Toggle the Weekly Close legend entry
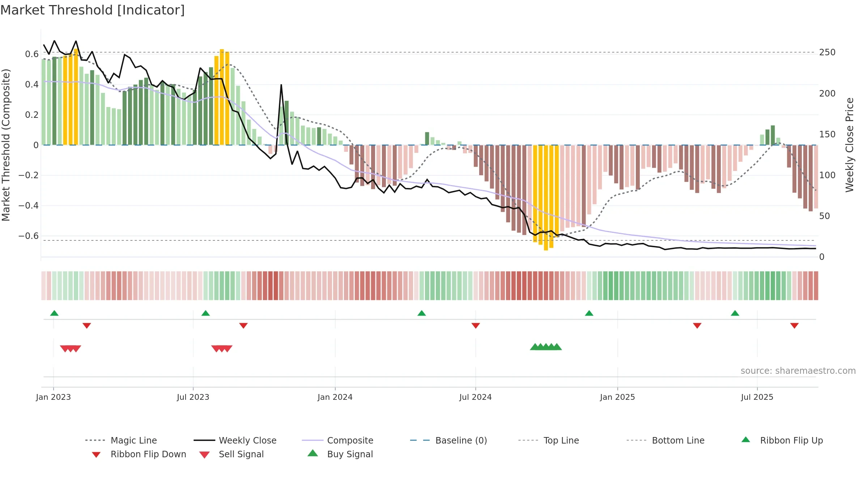The height and width of the screenshot is (488, 868). click(235, 440)
